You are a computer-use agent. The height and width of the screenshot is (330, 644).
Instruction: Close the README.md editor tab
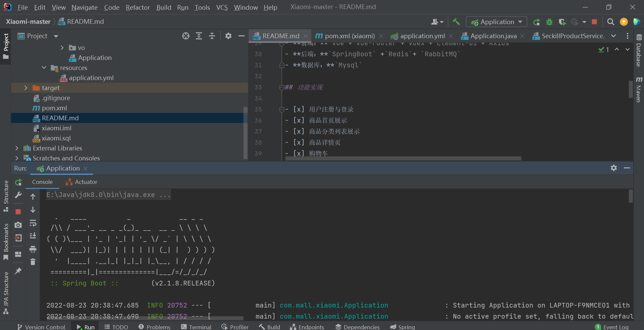(x=306, y=36)
